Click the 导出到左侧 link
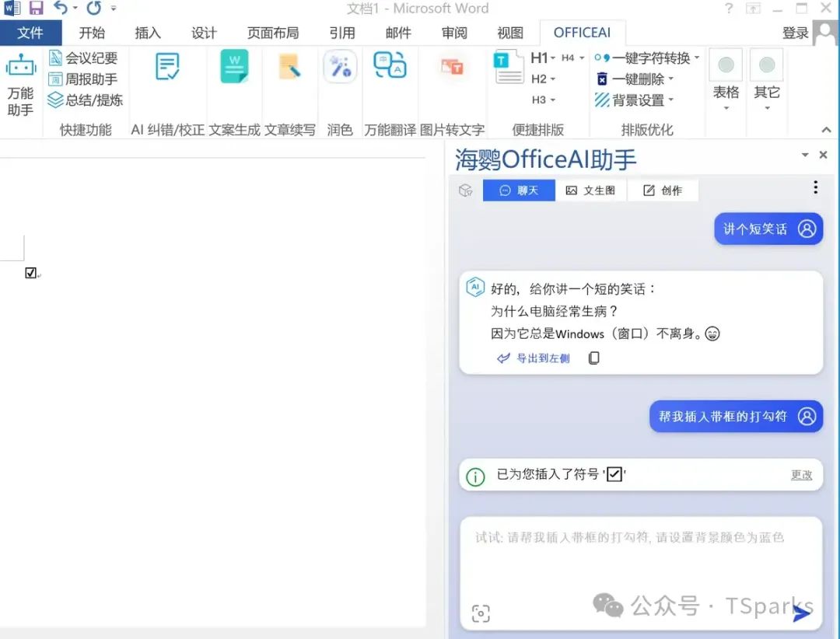 [x=534, y=358]
